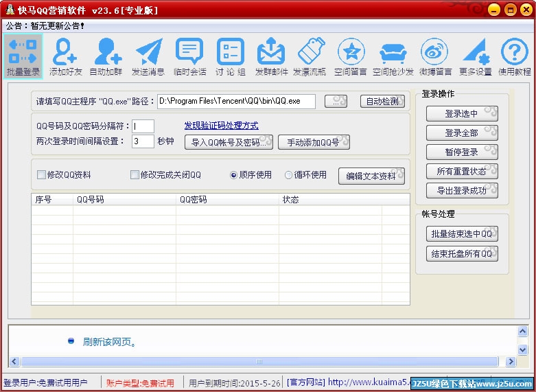Screen dimensions: 536x392
Task: Click the horizontal scroll left arrow
Action: [14, 361]
